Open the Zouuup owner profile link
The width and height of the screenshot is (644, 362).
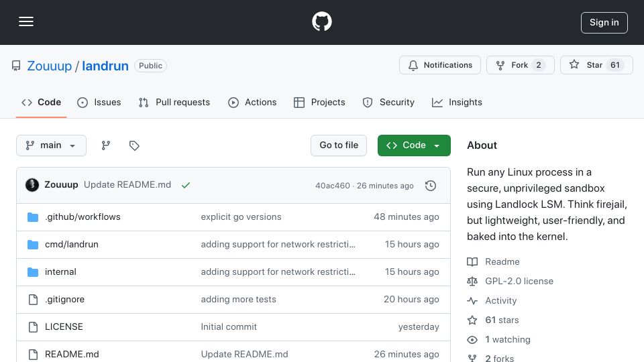point(49,66)
